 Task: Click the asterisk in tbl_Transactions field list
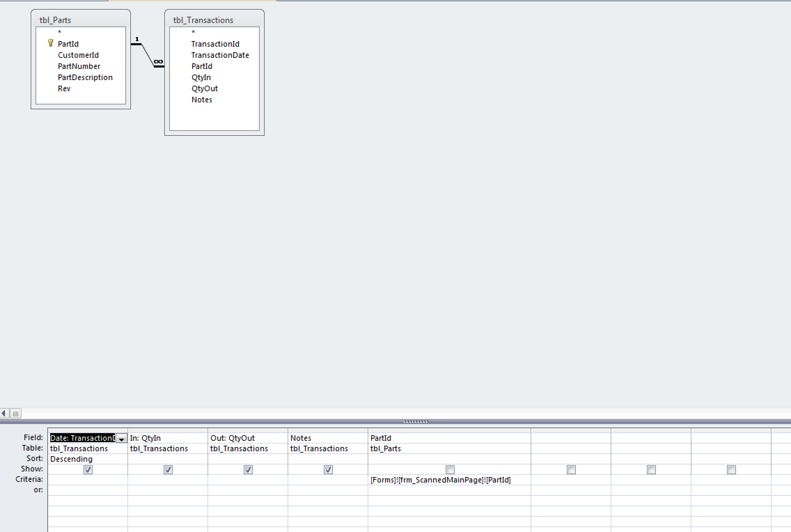[x=193, y=32]
